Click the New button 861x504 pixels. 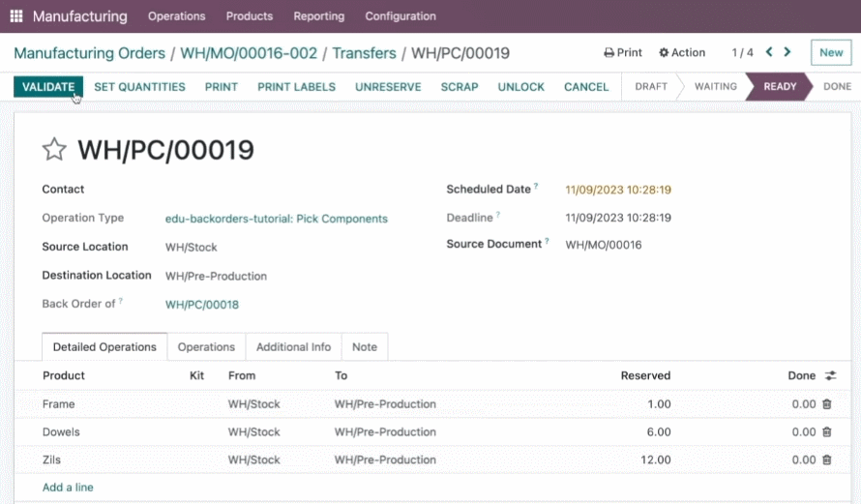click(831, 52)
